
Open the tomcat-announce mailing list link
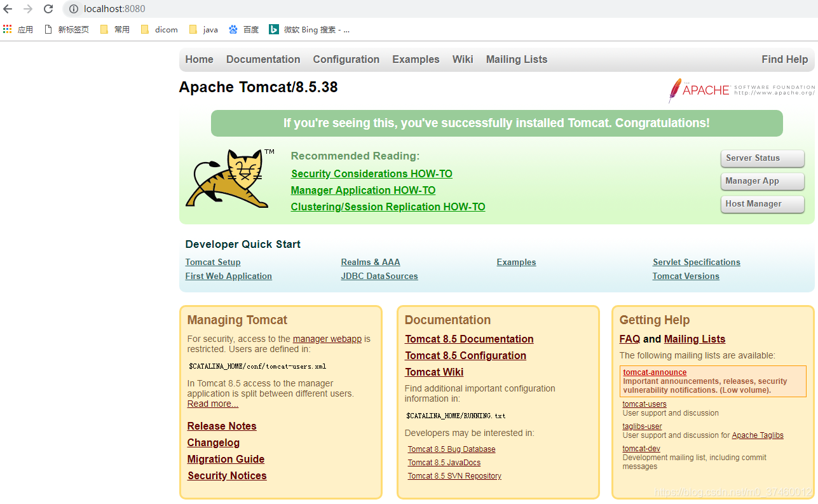coord(655,372)
